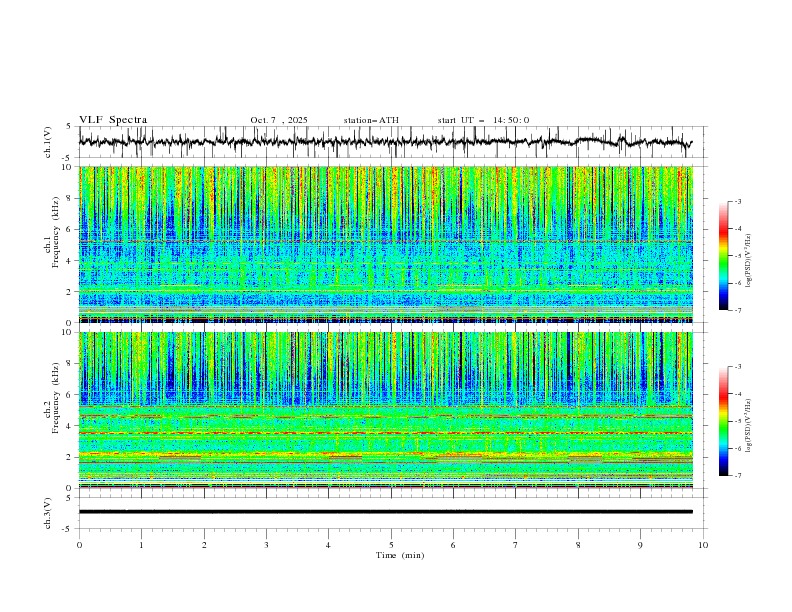Click the ch.1 spectrogram panel
The height and width of the screenshot is (612, 792).
[x=385, y=244]
